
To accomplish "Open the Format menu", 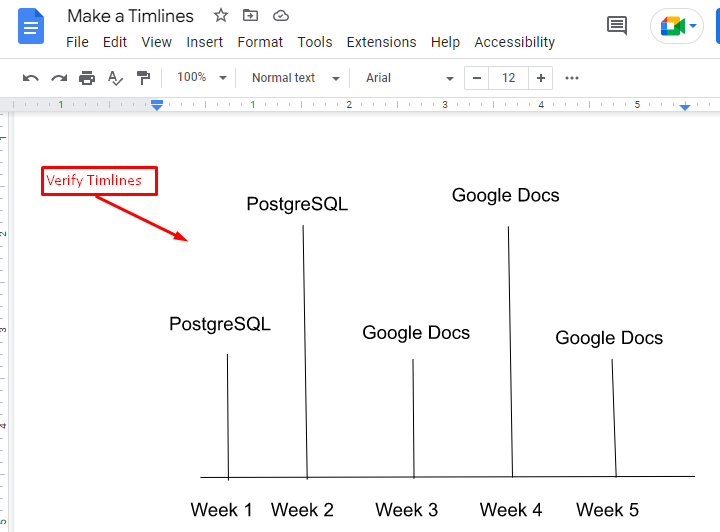I will [260, 42].
